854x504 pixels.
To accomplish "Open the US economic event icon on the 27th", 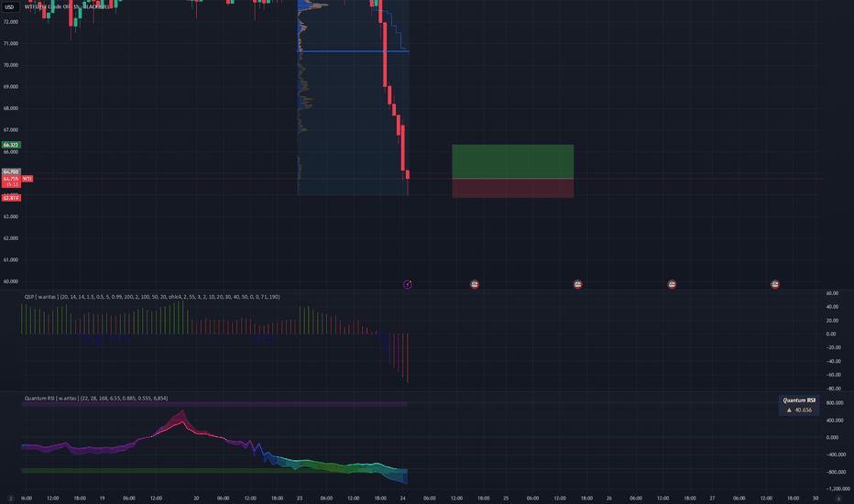I will click(x=775, y=284).
